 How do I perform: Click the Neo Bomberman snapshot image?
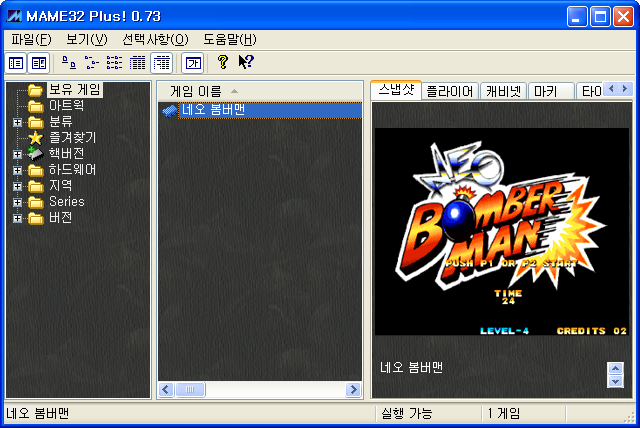[x=502, y=232]
